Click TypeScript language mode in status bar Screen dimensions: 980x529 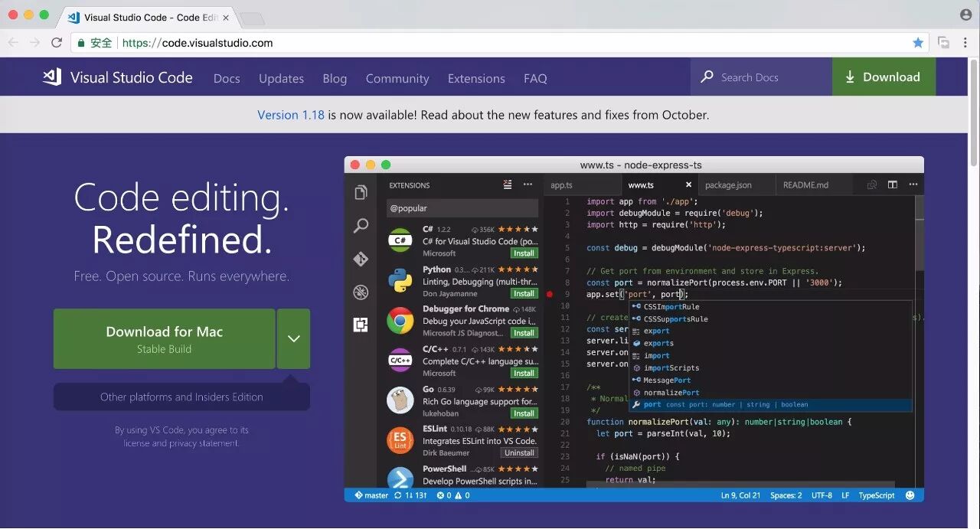coord(877,495)
